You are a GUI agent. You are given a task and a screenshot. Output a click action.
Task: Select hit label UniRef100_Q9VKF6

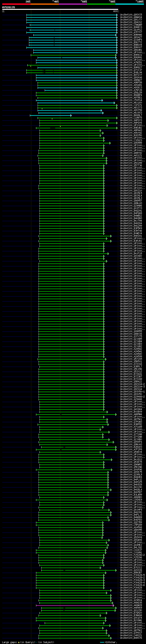pos(131,442)
